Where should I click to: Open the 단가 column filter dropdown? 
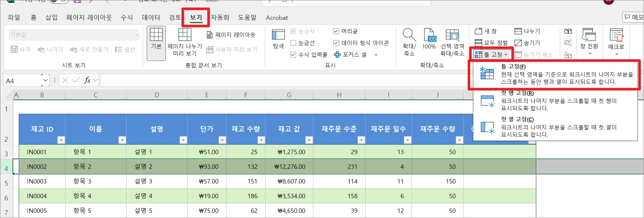click(222, 140)
